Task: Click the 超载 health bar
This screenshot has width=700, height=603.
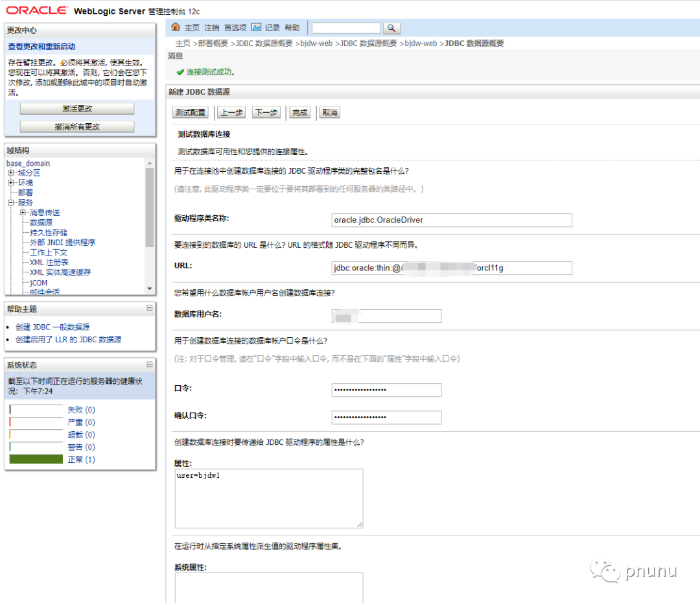Action: tap(36, 434)
